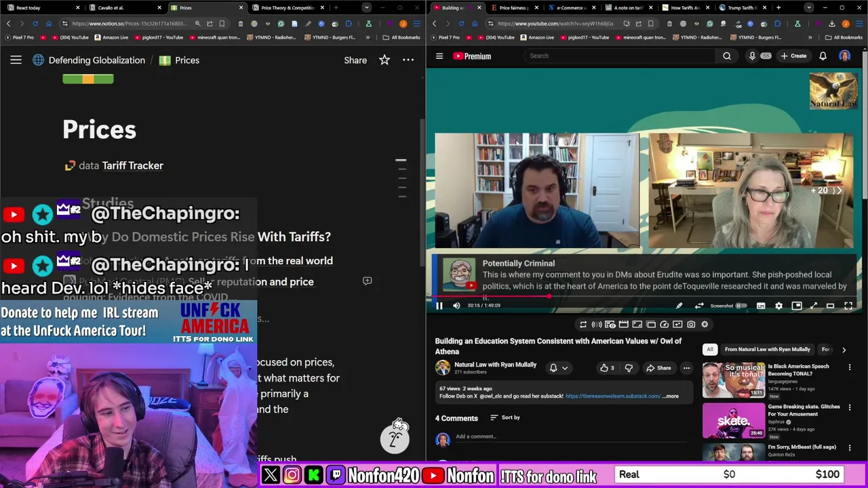Bookmark the Notion page in address bar

222,24
